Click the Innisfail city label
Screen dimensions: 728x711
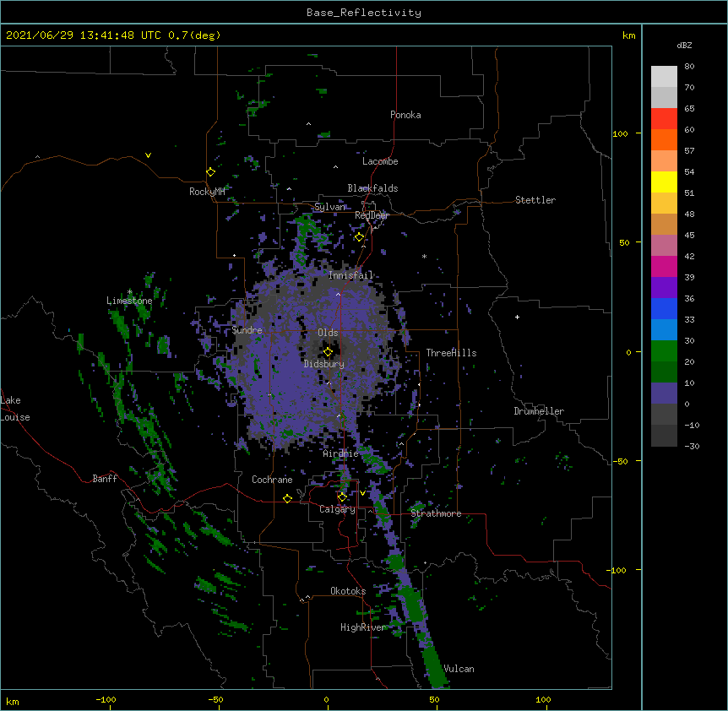(x=350, y=275)
